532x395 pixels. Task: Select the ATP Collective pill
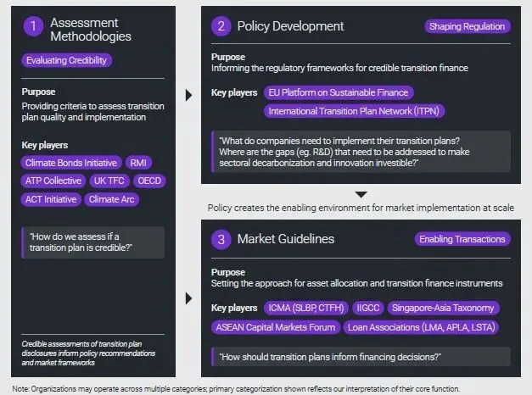tap(53, 181)
